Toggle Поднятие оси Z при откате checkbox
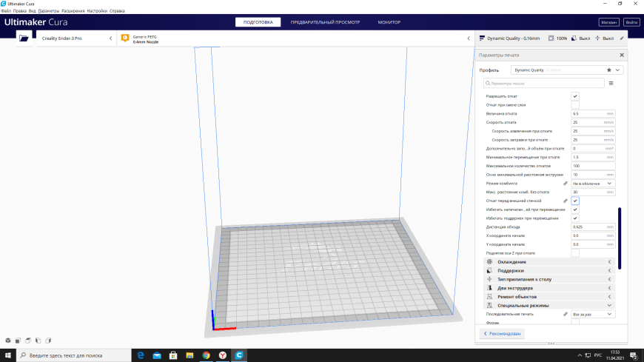Screen dimensions: 644x362 pos(575,253)
